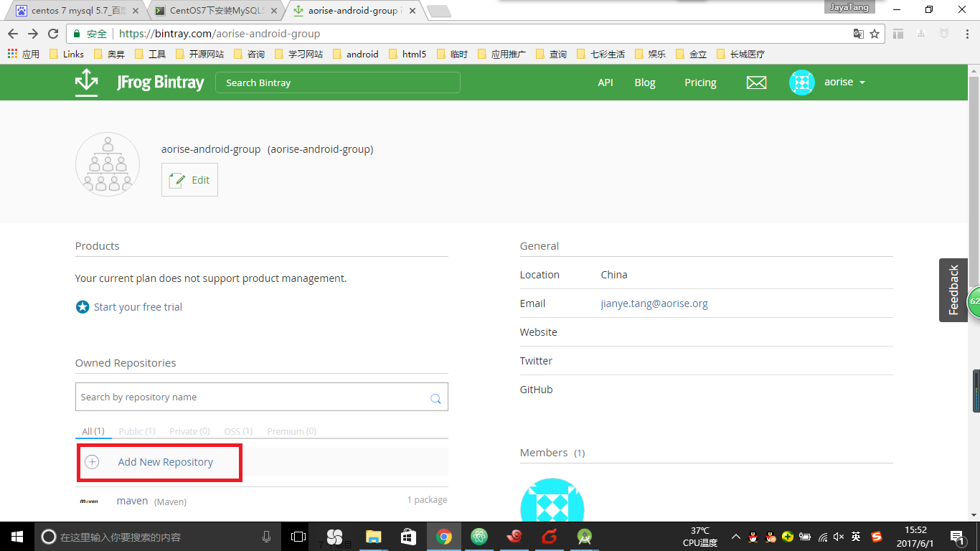This screenshot has width=980, height=551.
Task: Open the API link in header
Action: point(606,83)
